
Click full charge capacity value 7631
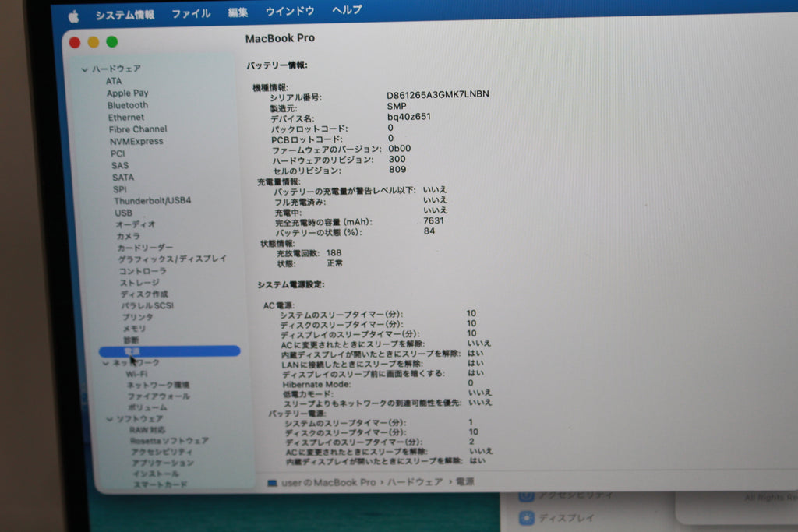(x=433, y=220)
